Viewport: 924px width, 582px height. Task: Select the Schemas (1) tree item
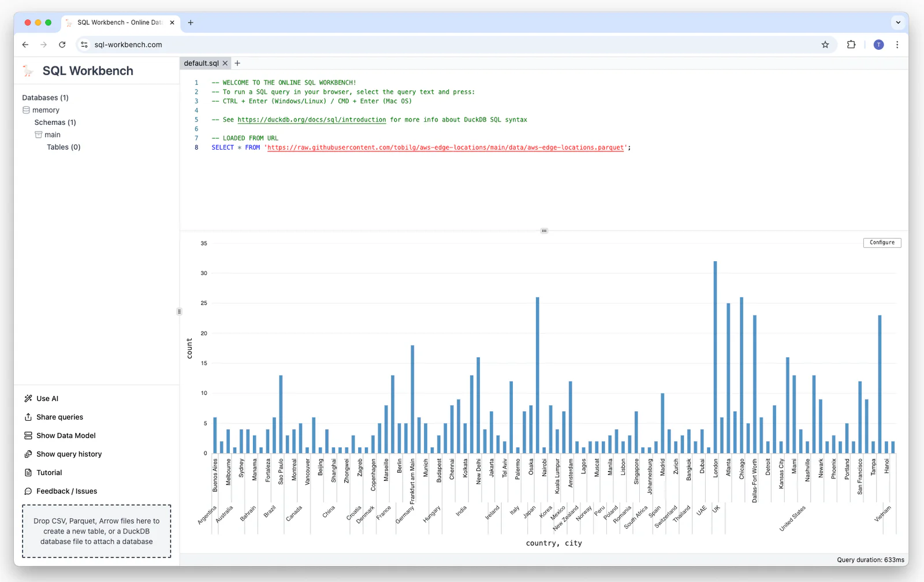pyautogui.click(x=55, y=123)
